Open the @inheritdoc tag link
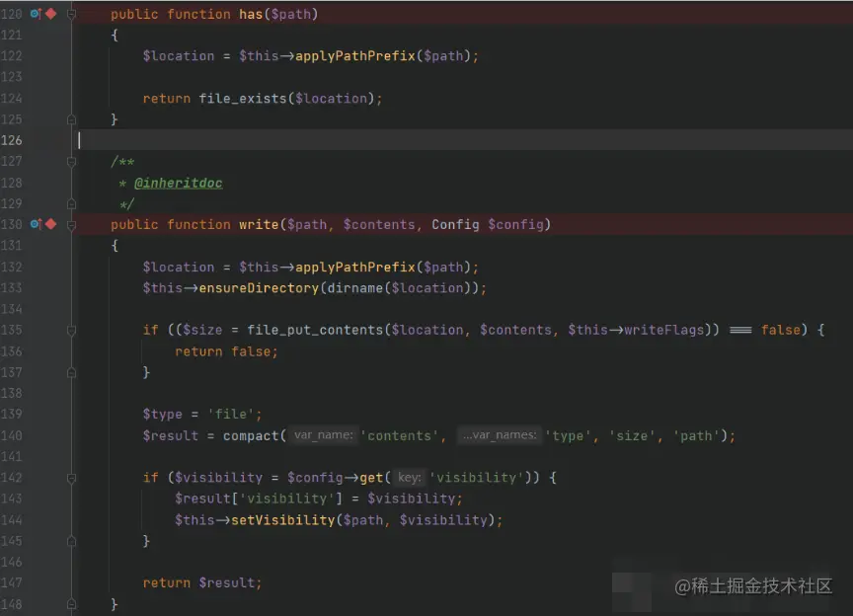Image resolution: width=853 pixels, height=616 pixels. point(179,183)
